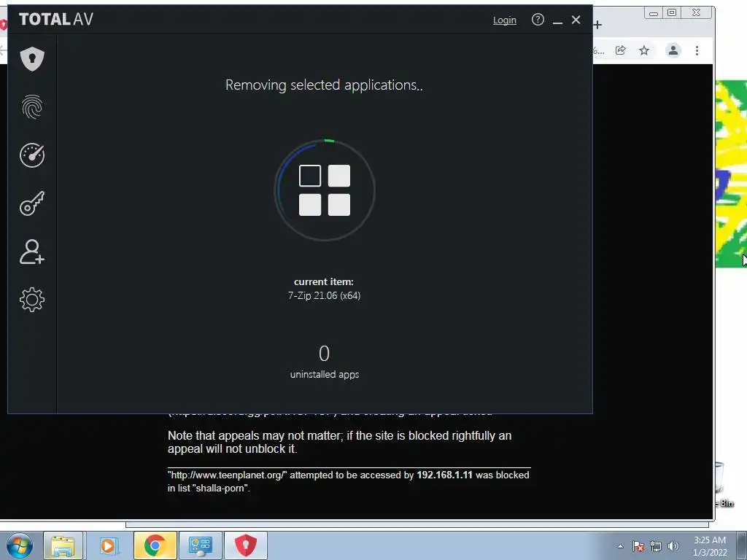Click the '7-Zip 21.06 (x64)' current item text
This screenshot has width=747, height=560.
[324, 296]
